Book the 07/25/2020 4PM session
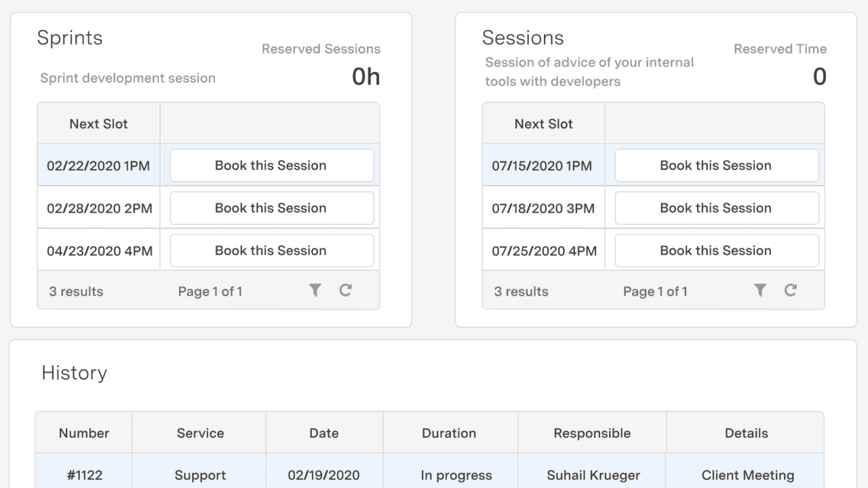 click(717, 251)
